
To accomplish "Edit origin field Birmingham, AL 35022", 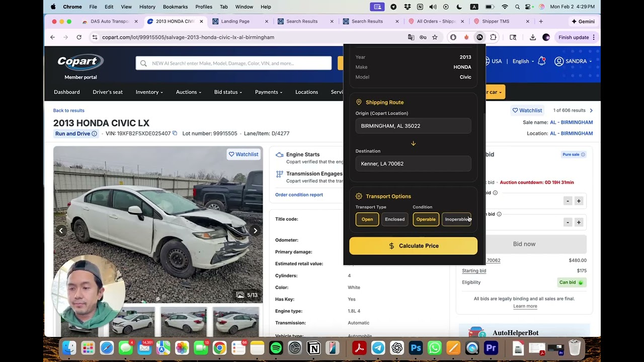I will (x=413, y=126).
